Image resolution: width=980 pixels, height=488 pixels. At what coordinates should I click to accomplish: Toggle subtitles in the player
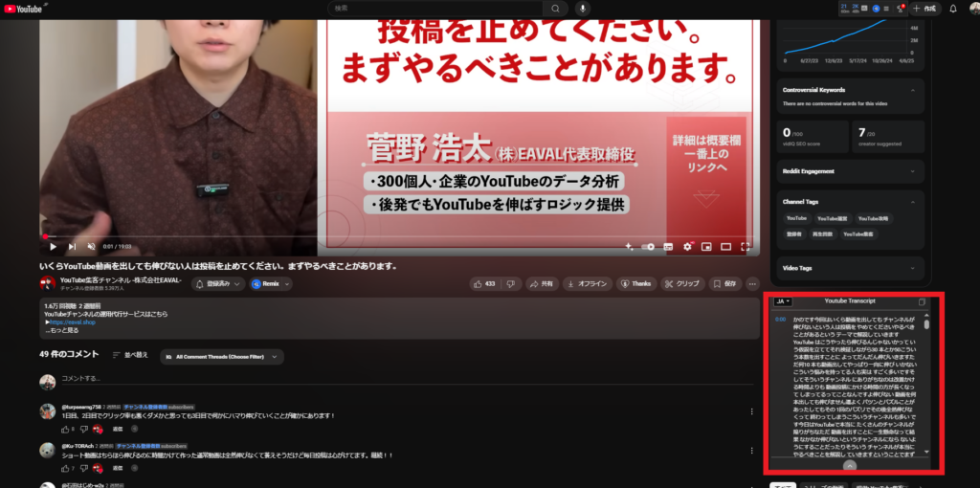(x=668, y=247)
